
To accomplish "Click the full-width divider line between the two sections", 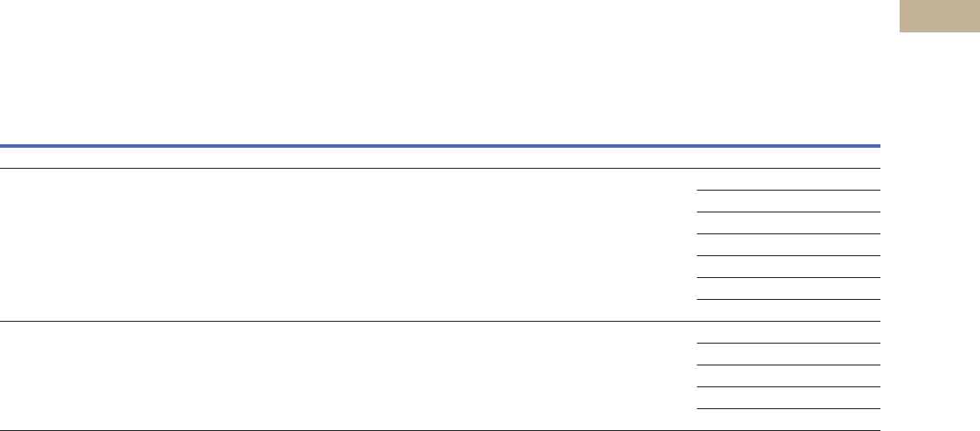I will [x=440, y=322].
